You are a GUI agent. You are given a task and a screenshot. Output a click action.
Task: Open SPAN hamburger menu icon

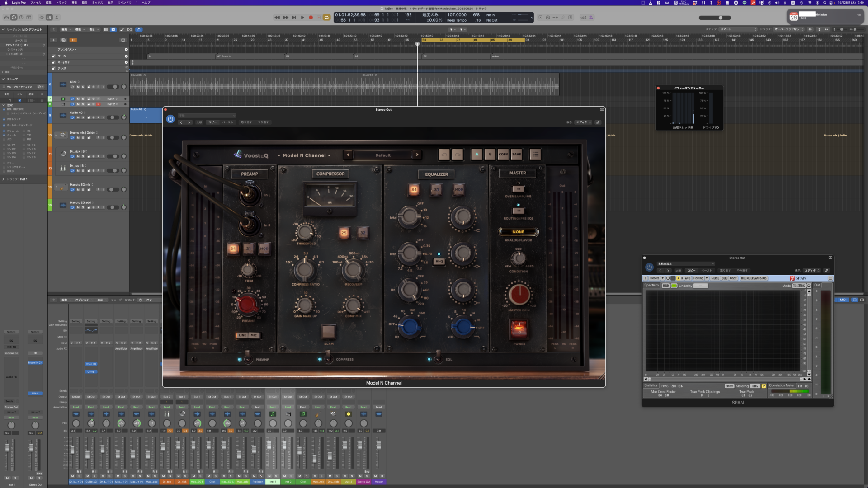tap(830, 278)
